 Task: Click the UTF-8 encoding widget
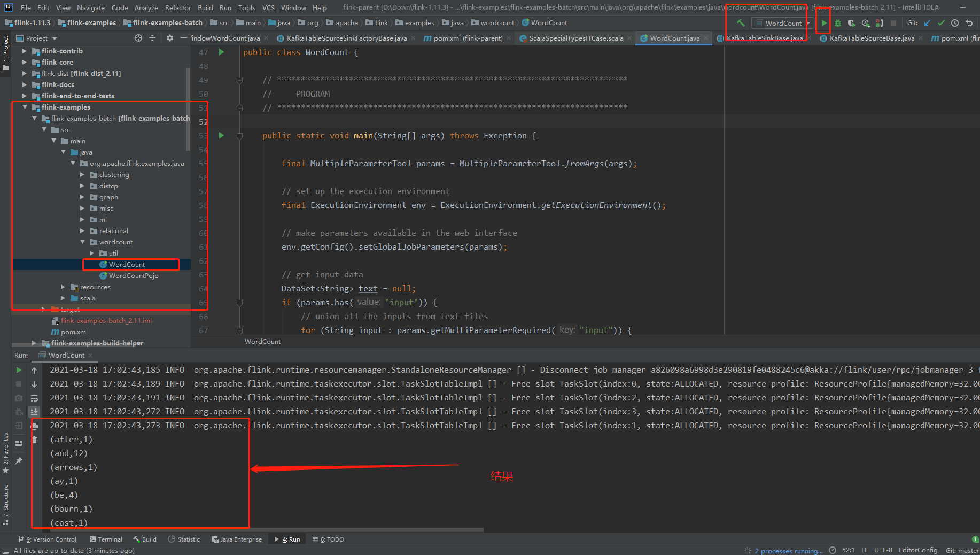[883, 550]
